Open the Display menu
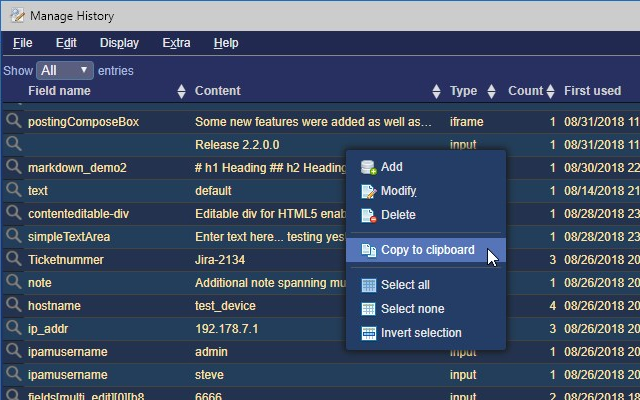 pyautogui.click(x=119, y=43)
